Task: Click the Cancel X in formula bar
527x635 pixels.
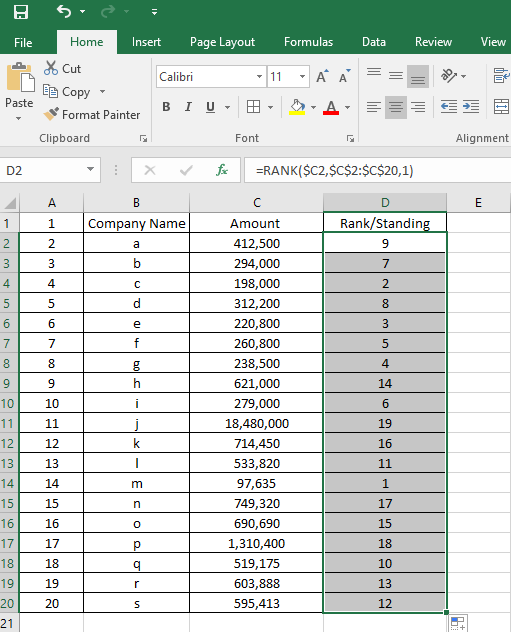Action: tap(150, 170)
